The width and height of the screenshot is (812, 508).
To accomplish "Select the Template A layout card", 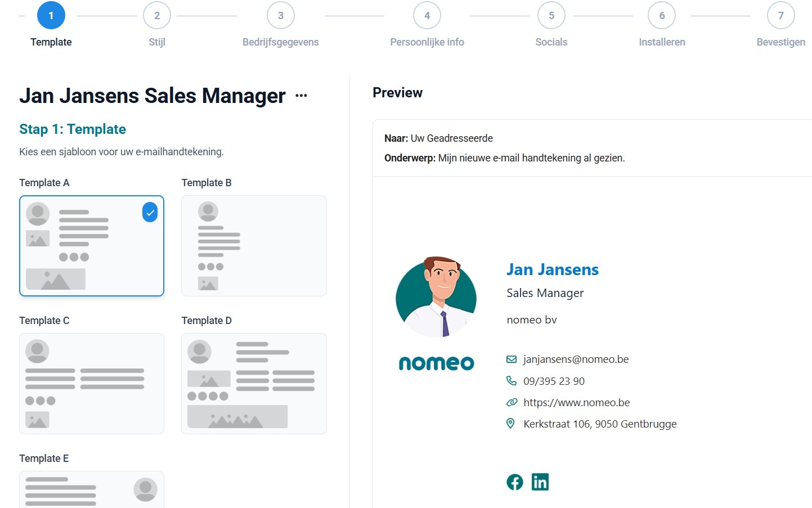I will 92,246.
